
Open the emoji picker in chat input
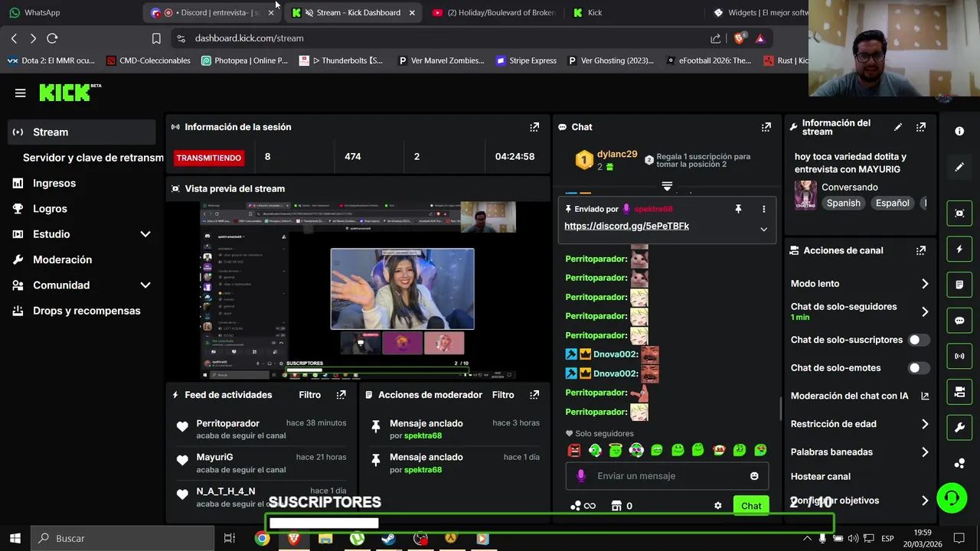click(x=754, y=476)
